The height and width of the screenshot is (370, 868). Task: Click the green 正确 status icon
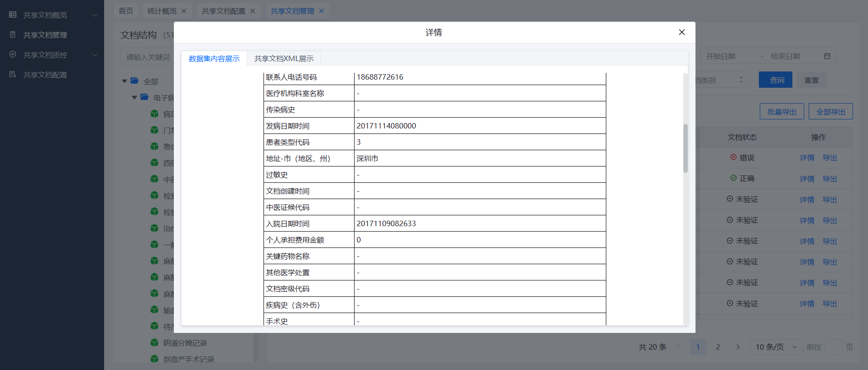733,178
